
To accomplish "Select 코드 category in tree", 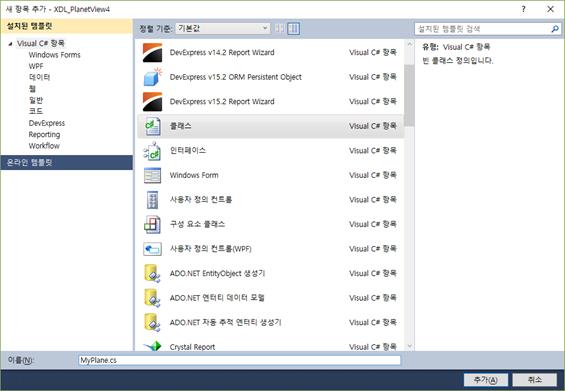I will pos(36,111).
